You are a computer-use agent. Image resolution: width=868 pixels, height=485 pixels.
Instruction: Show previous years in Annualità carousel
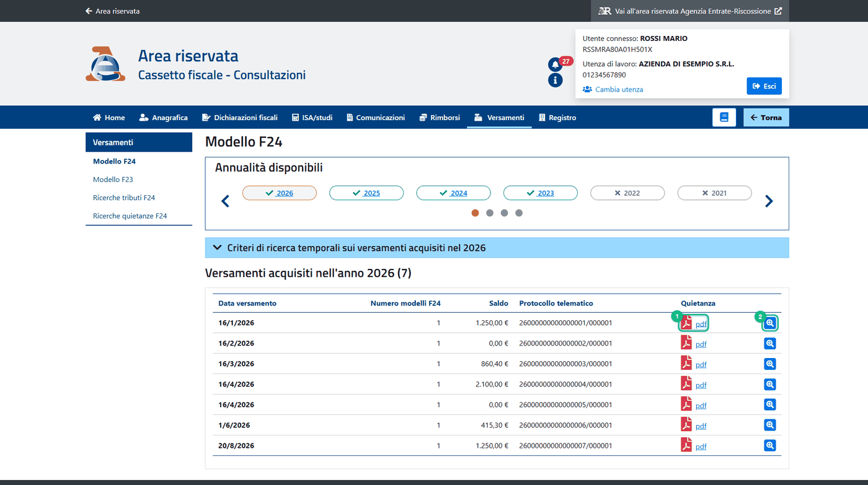pos(226,201)
